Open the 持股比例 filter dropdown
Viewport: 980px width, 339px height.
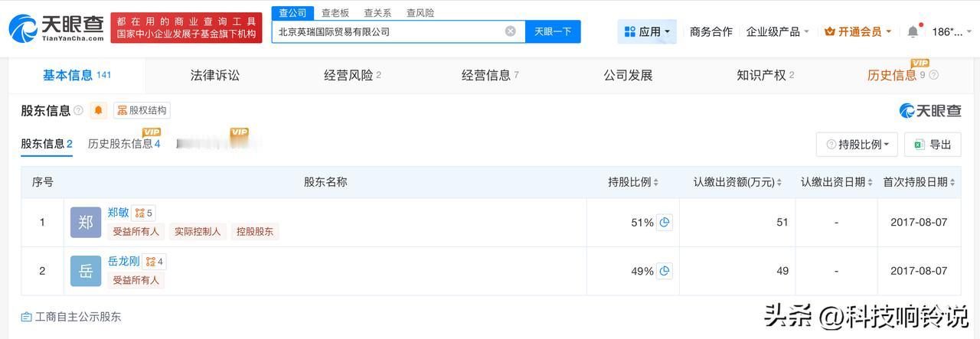click(857, 144)
